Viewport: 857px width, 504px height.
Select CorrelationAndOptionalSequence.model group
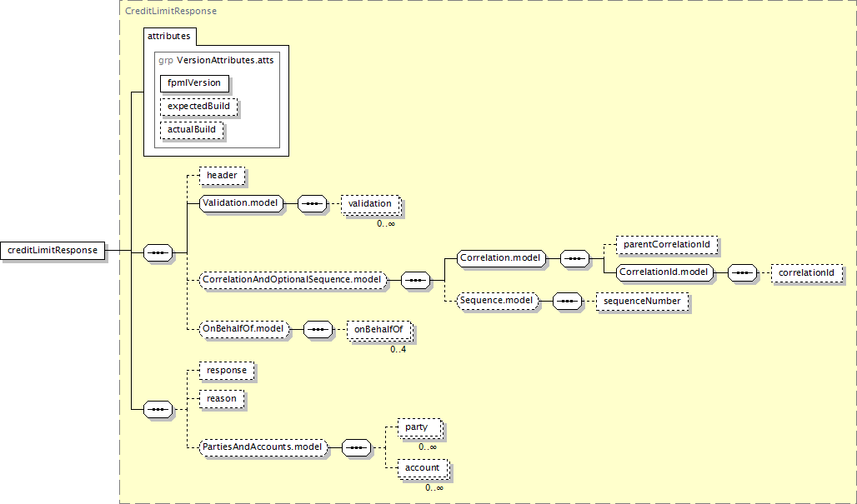[x=293, y=280]
